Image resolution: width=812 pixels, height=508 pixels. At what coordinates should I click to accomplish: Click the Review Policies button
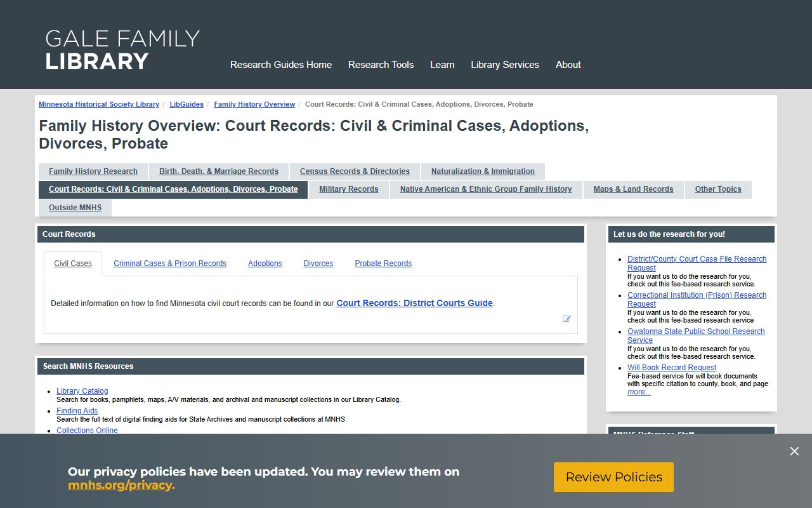pos(613,477)
